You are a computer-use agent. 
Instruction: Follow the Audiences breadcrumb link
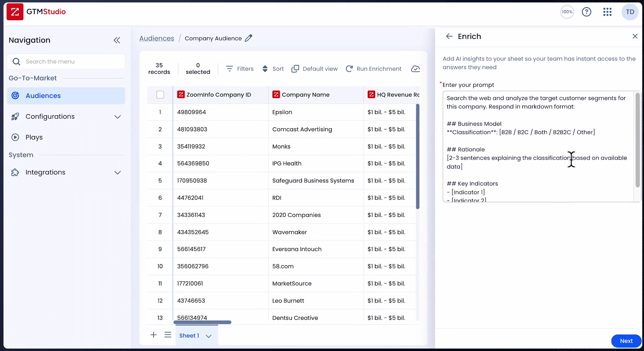pos(157,38)
